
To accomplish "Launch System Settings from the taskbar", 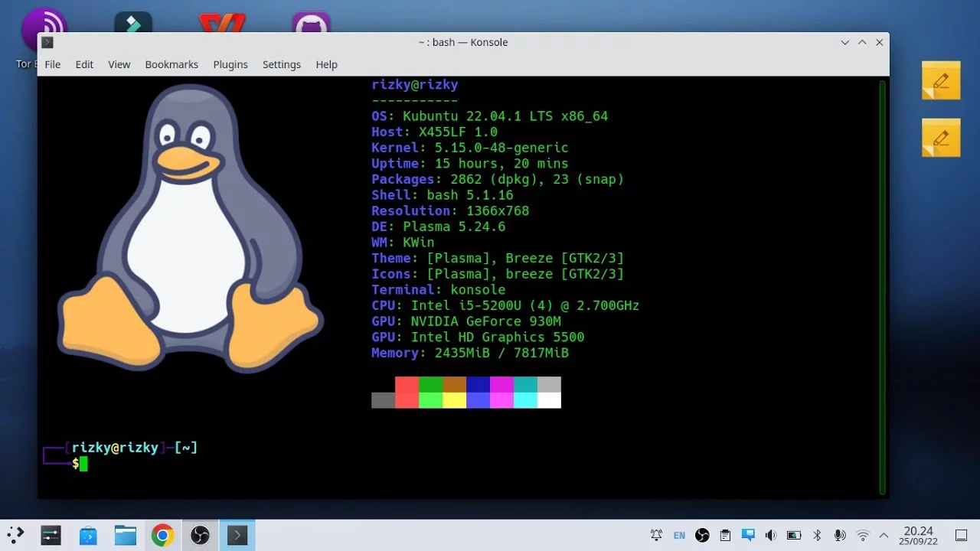I will click(51, 536).
